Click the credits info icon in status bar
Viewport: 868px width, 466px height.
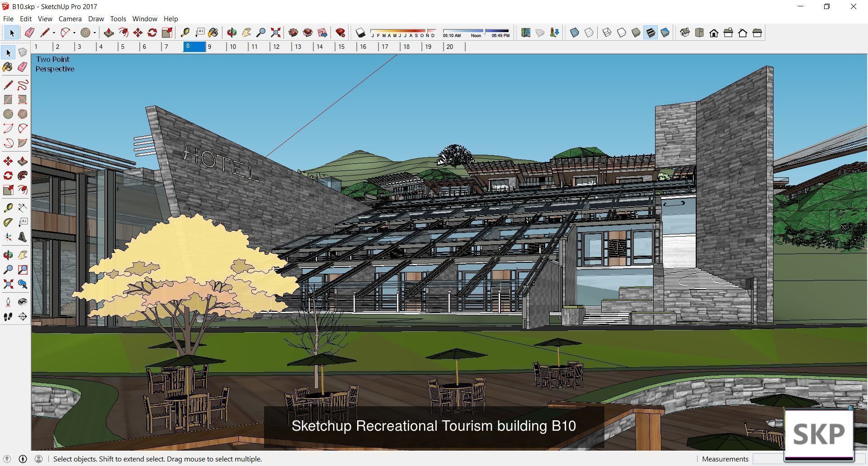(x=23, y=459)
